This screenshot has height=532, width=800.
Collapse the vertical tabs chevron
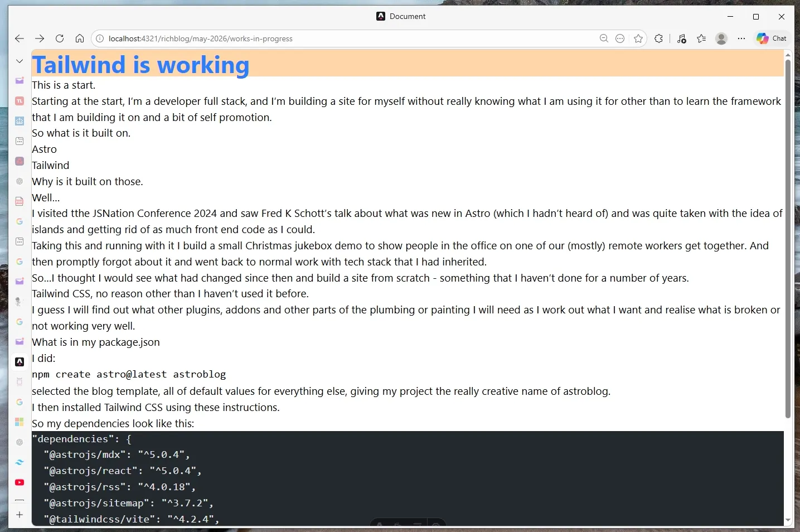pos(20,61)
